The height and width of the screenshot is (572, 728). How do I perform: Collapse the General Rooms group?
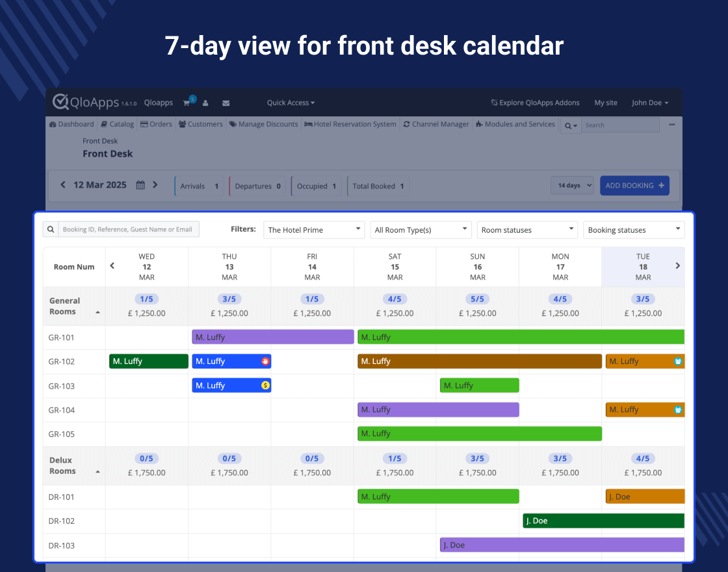pos(97,313)
